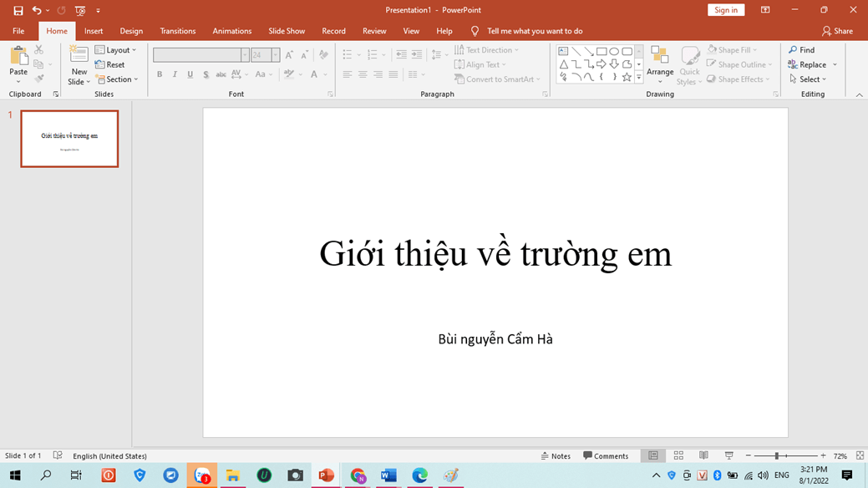Click the Save icon in the title bar
This screenshot has width=868, height=488.
[18, 11]
